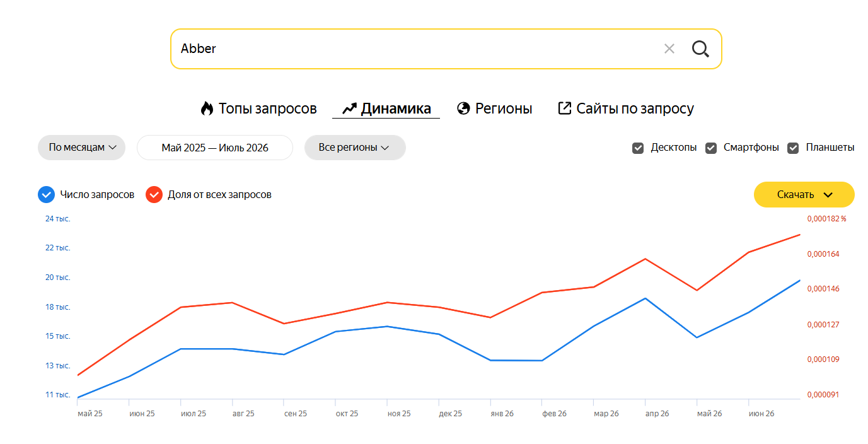Click the globe icon beside Регионы
Viewport: 868px width, 444px height.
click(x=463, y=108)
